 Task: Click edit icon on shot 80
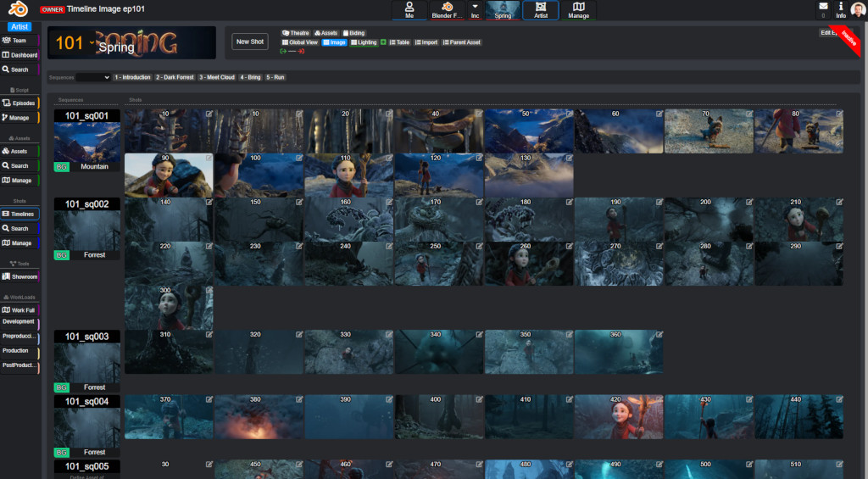pyautogui.click(x=840, y=114)
